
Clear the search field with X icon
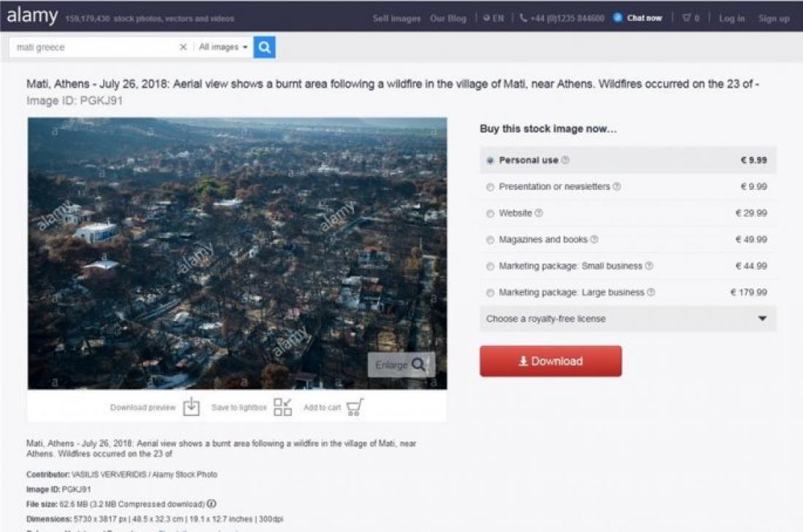click(x=183, y=47)
